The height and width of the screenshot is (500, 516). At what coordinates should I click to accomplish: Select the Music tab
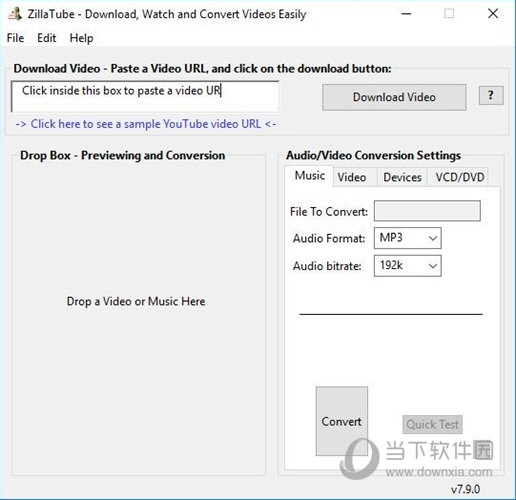[310, 176]
